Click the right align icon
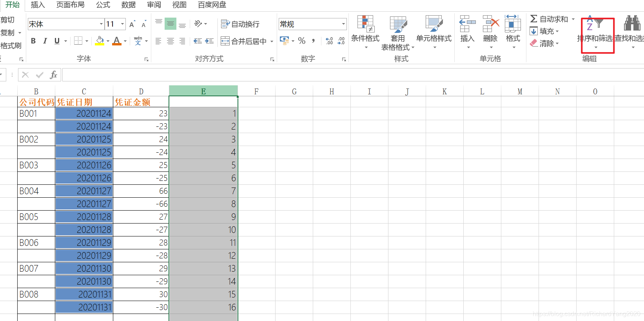 182,41
